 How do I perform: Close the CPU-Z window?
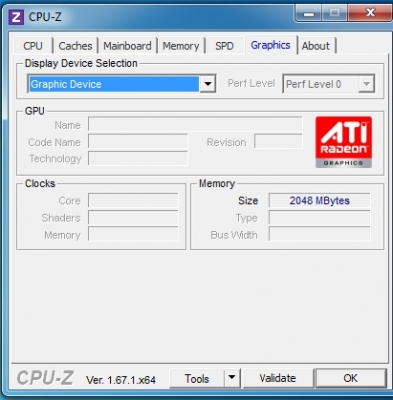(x=370, y=13)
